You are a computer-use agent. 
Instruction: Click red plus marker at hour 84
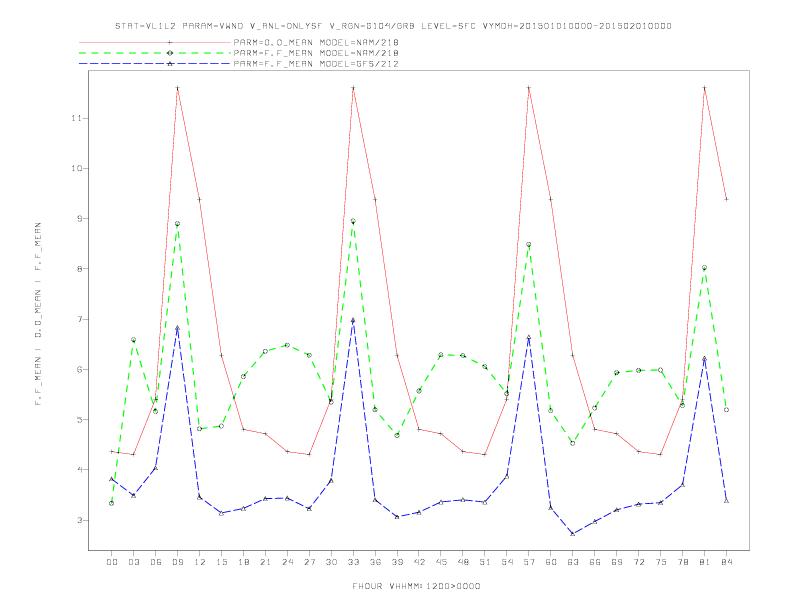[x=726, y=199]
